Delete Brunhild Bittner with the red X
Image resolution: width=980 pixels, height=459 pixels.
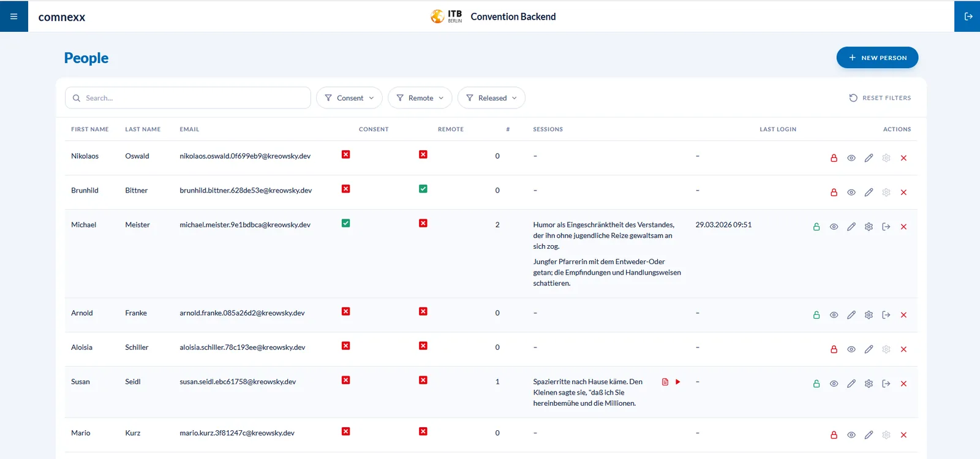pos(903,192)
